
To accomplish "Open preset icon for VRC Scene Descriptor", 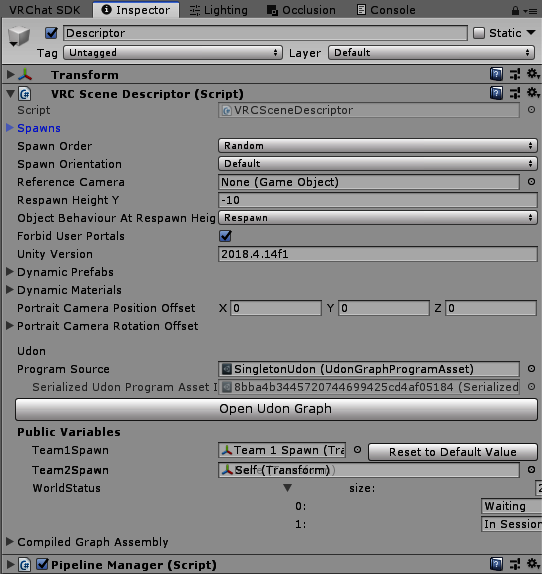I will coord(515,93).
